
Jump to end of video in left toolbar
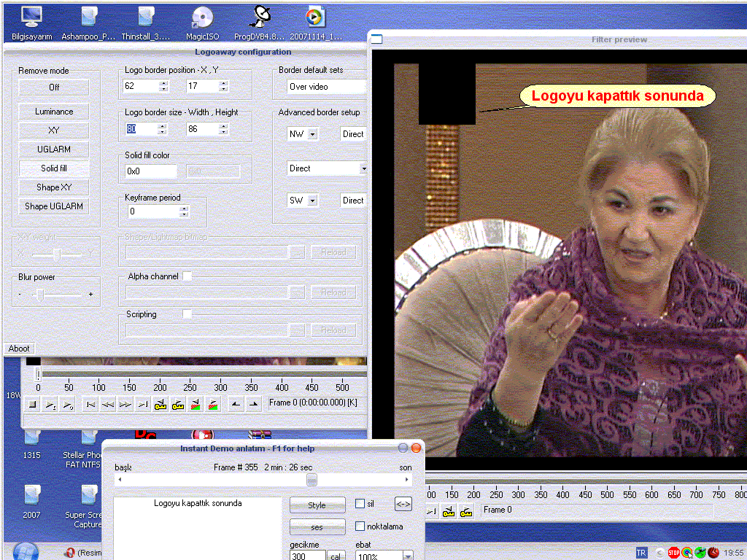click(x=143, y=405)
